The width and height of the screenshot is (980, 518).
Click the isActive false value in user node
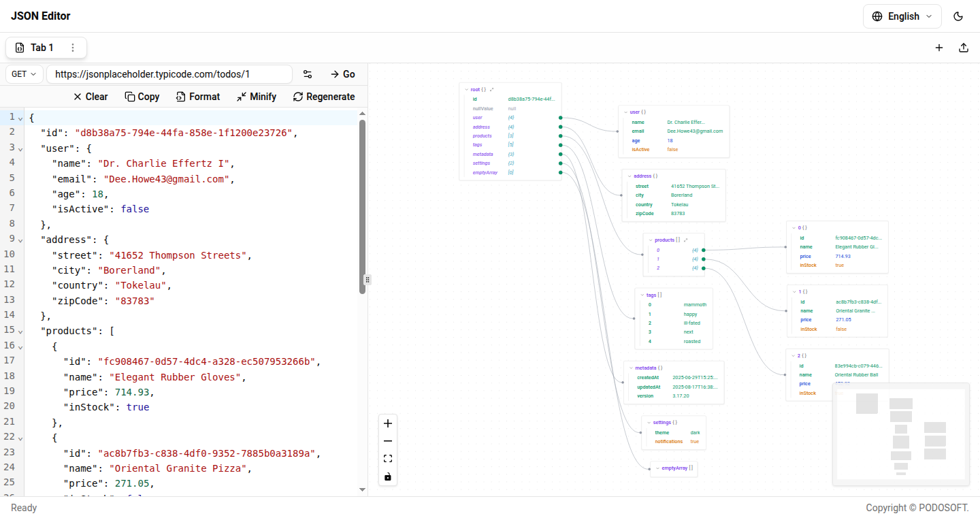672,149
